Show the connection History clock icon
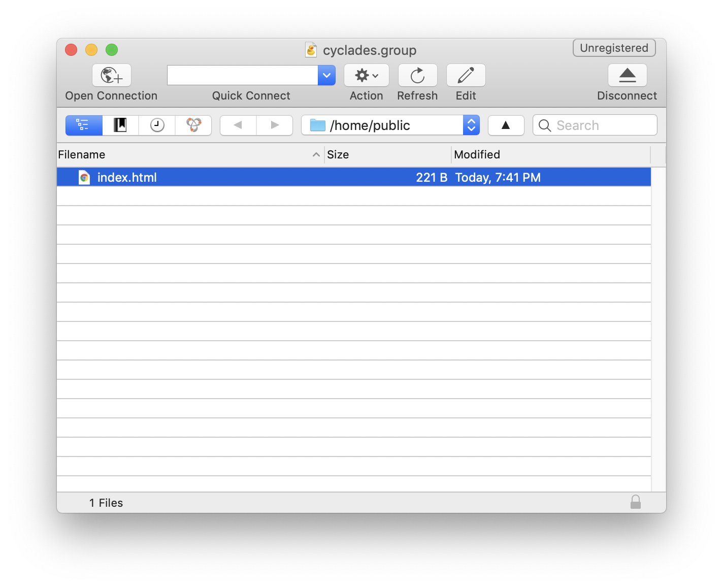This screenshot has height=588, width=723. coord(157,125)
